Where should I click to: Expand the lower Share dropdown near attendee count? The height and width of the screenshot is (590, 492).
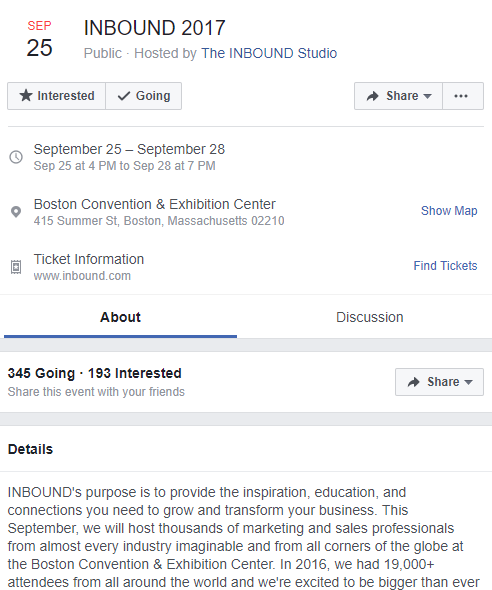pyautogui.click(x=468, y=382)
